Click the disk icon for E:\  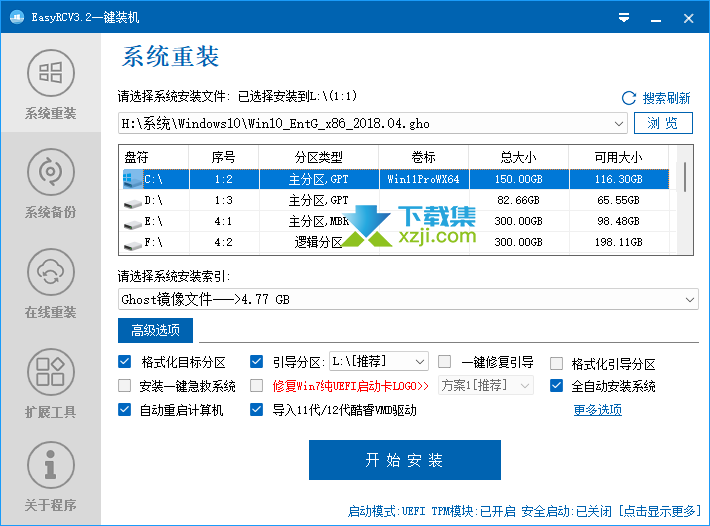(132, 224)
